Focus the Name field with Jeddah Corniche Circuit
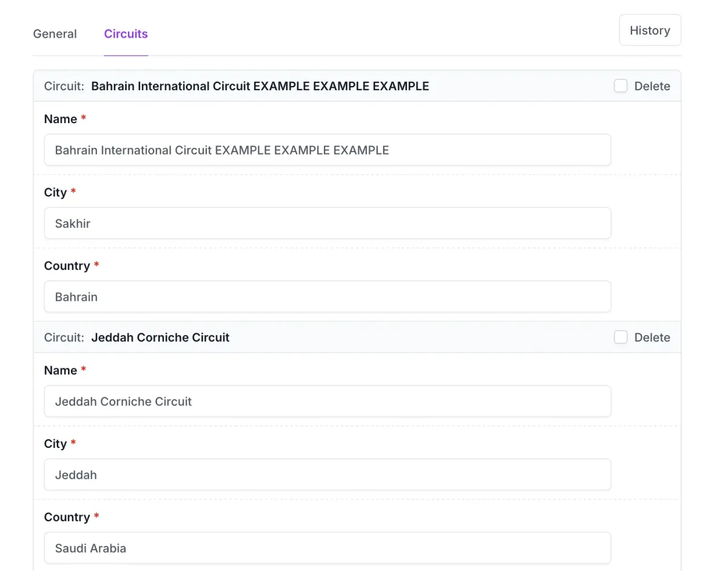Image resolution: width=728 pixels, height=571 pixels. point(328,401)
